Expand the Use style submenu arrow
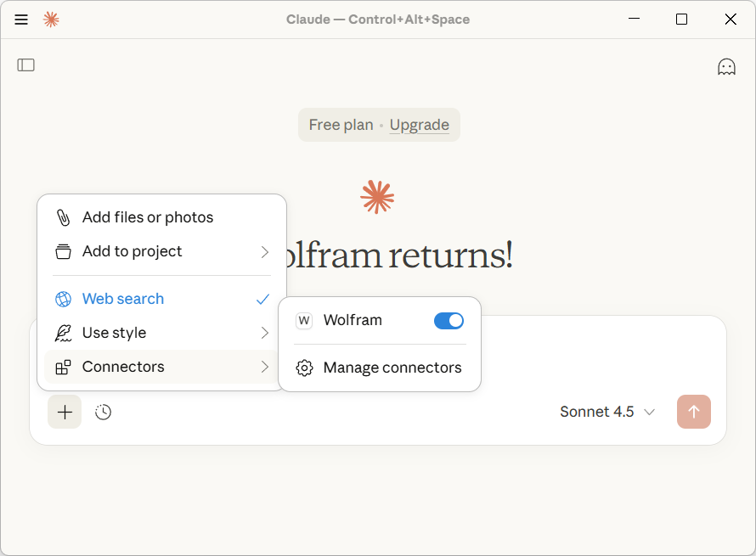Image resolution: width=756 pixels, height=556 pixels. 264,334
